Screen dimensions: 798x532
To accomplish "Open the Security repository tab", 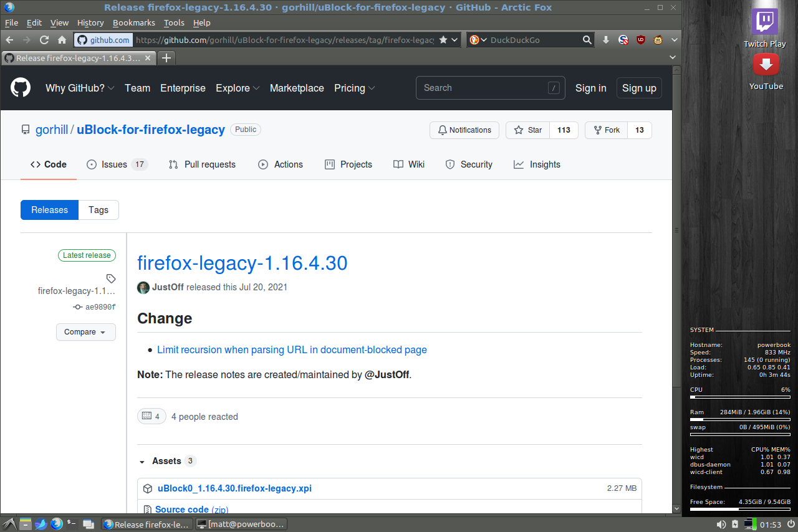I will pyautogui.click(x=469, y=164).
